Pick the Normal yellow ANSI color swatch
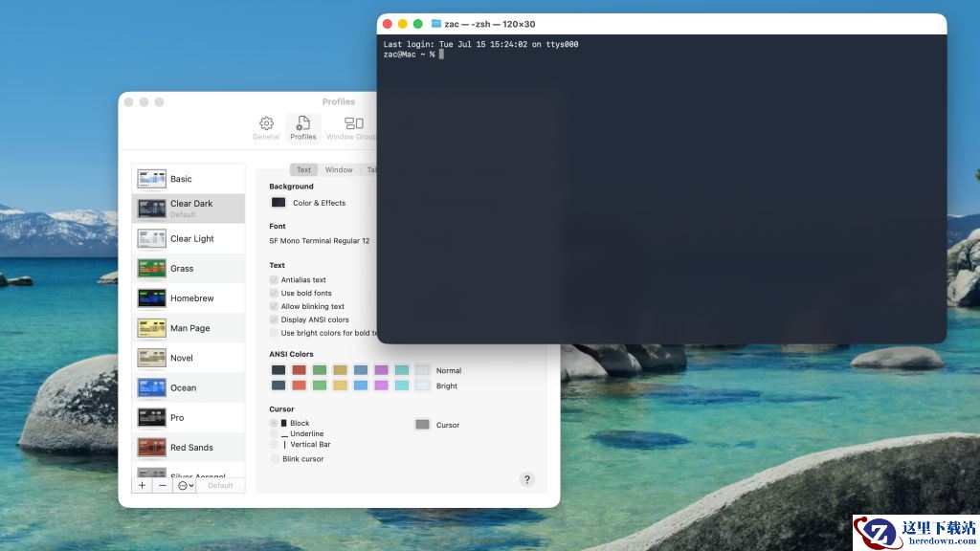980x551 pixels. click(340, 370)
